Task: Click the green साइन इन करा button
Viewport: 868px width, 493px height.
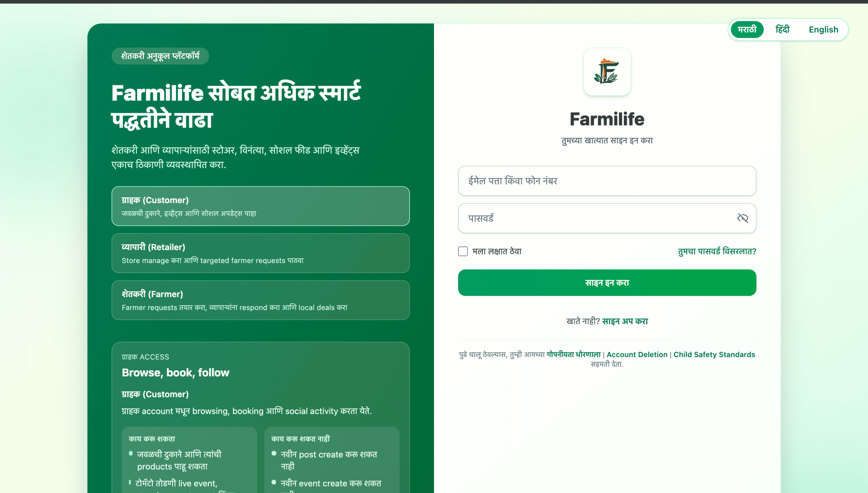Action: pos(607,283)
